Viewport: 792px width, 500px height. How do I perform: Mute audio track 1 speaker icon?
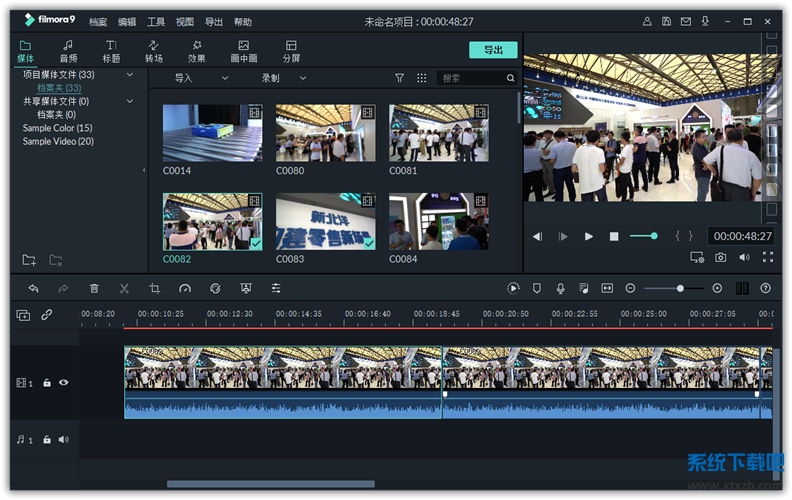[64, 439]
